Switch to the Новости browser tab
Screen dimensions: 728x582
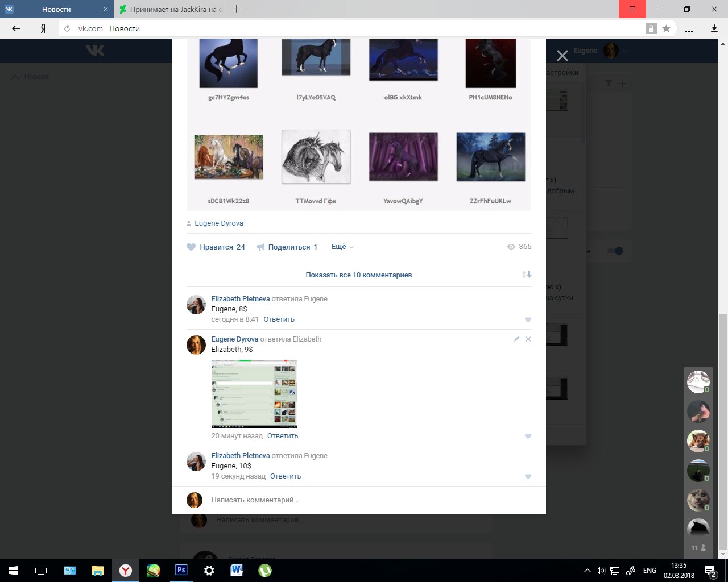pyautogui.click(x=56, y=9)
